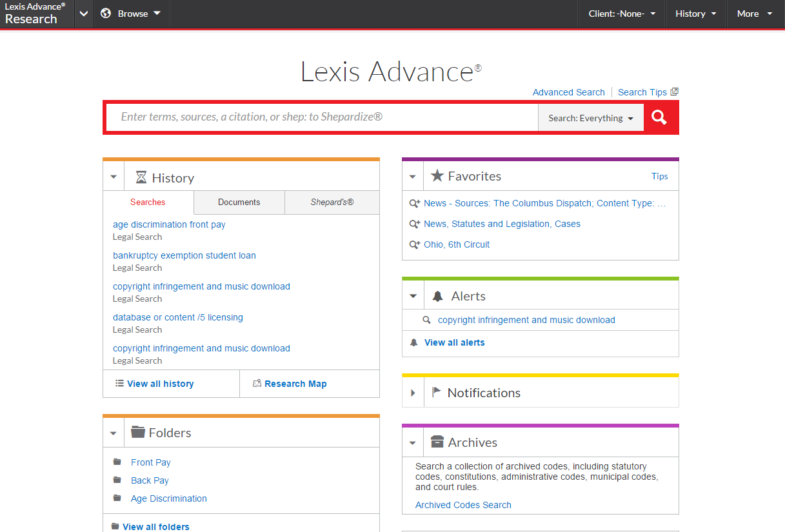The height and width of the screenshot is (532, 785).
Task: Open the History menu in top bar
Action: pyautogui.click(x=696, y=14)
